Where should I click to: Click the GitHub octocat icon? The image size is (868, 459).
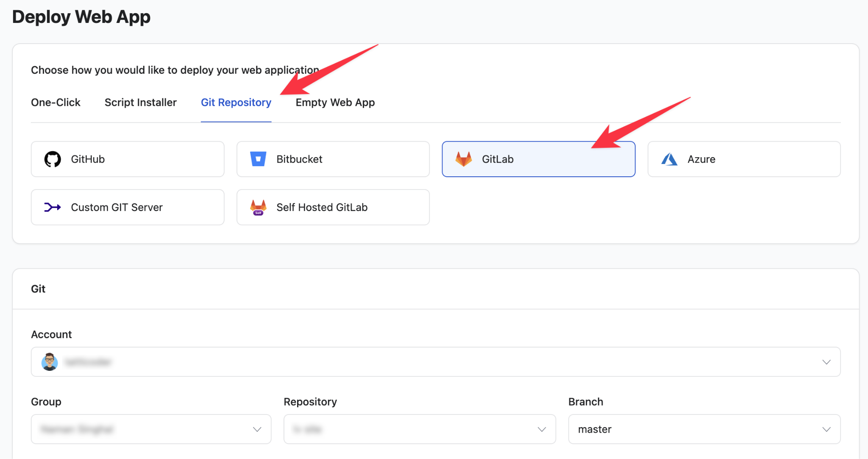[x=53, y=159]
